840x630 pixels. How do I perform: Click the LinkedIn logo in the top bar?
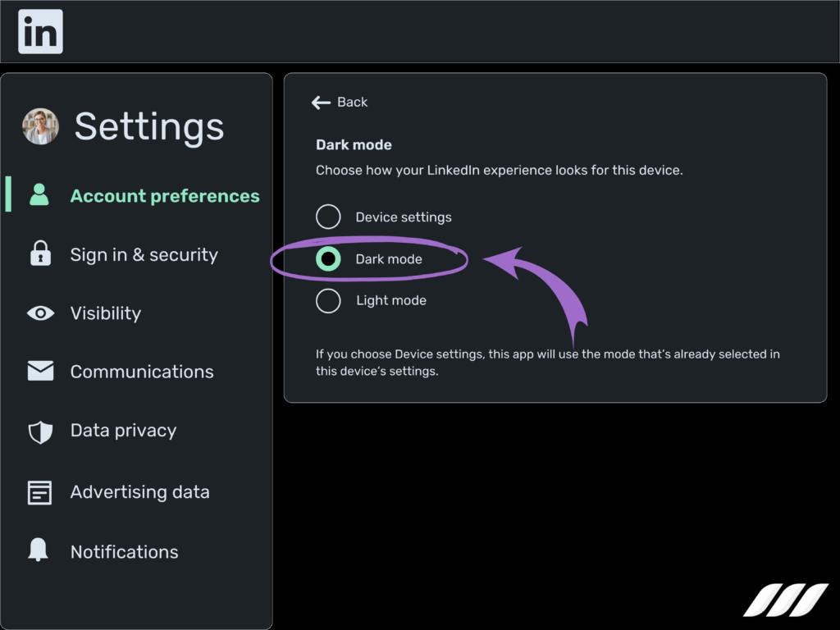pos(39,31)
